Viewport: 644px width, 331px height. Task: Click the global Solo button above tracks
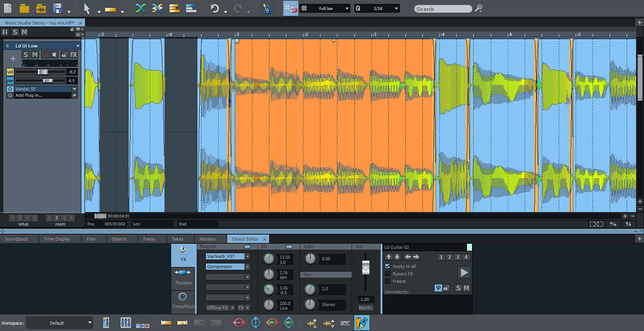pyautogui.click(x=15, y=32)
